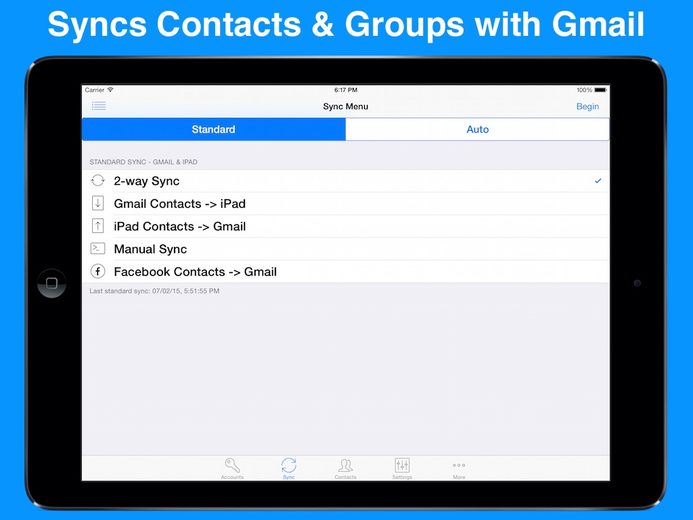This screenshot has height=520, width=693.
Task: Click the Last standard sync timestamp text
Action: coord(154,291)
